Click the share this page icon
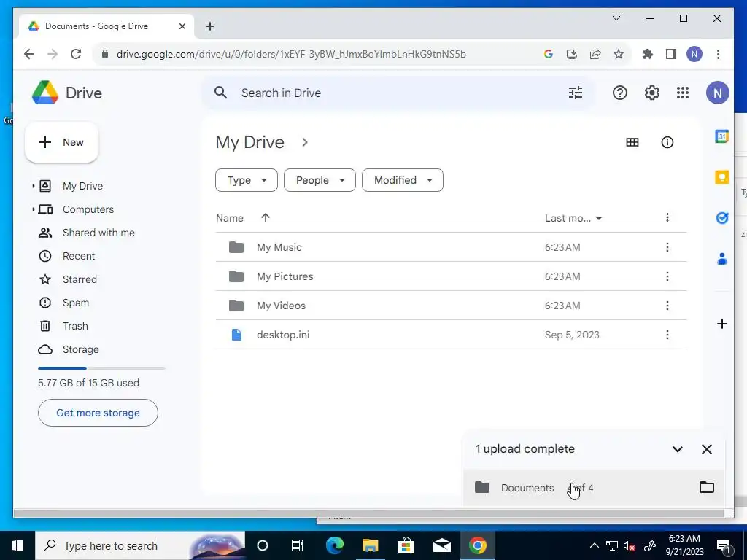Image resolution: width=747 pixels, height=560 pixels. point(595,54)
